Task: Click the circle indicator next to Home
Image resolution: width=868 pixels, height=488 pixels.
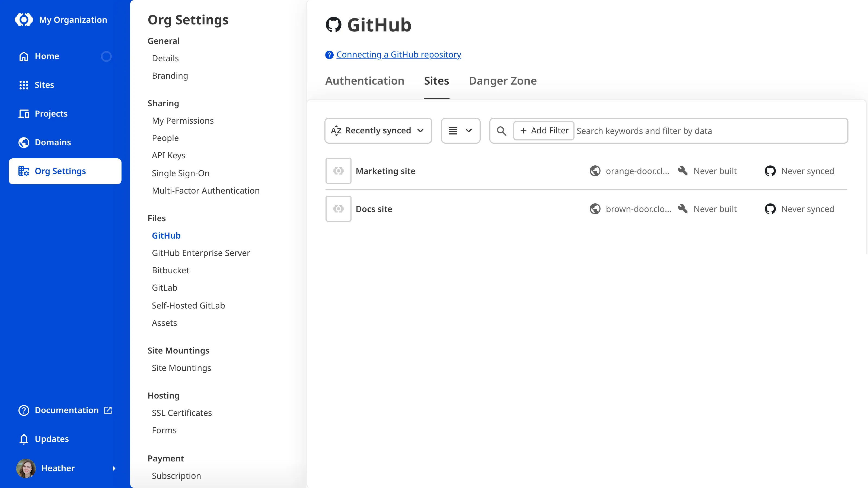Action: coord(106,56)
